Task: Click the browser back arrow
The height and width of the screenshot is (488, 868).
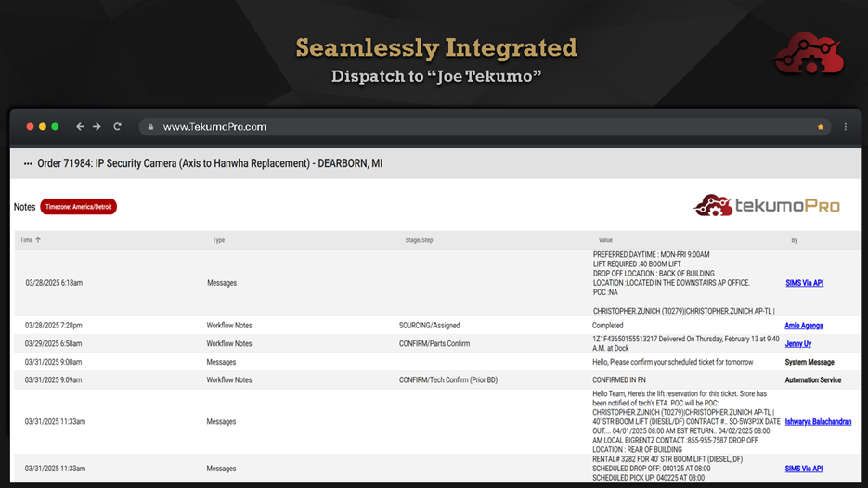Action: coord(81,127)
